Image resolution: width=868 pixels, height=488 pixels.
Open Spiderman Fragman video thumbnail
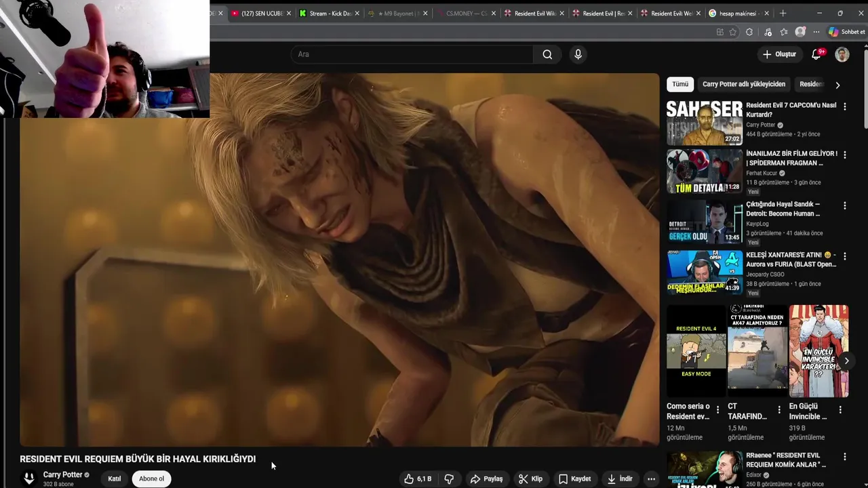click(705, 171)
